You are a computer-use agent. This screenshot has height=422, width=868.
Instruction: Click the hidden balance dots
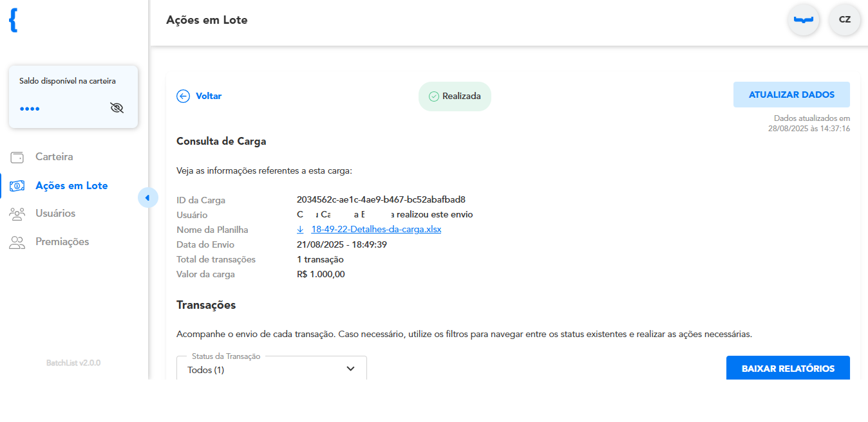(30, 109)
